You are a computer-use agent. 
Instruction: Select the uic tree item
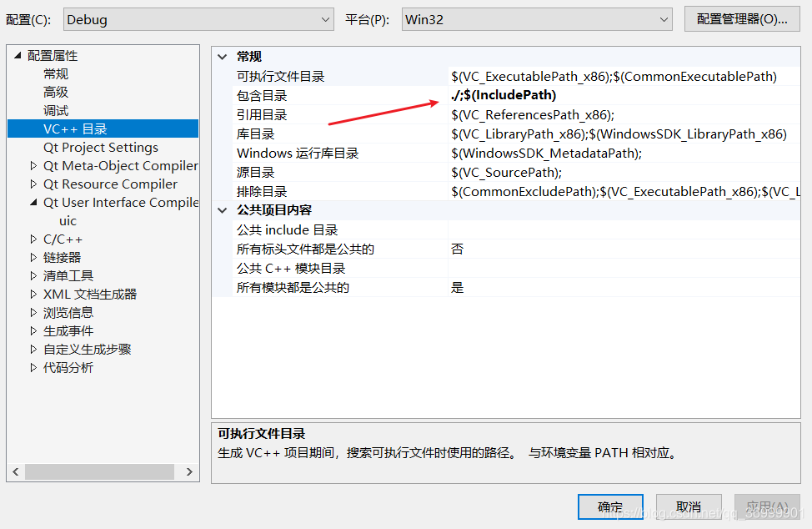click(68, 221)
